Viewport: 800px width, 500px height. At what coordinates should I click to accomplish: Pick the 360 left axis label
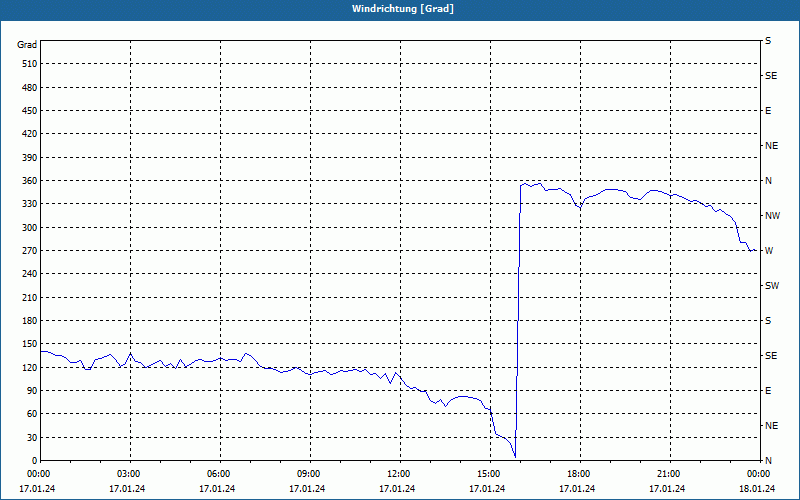(30, 181)
